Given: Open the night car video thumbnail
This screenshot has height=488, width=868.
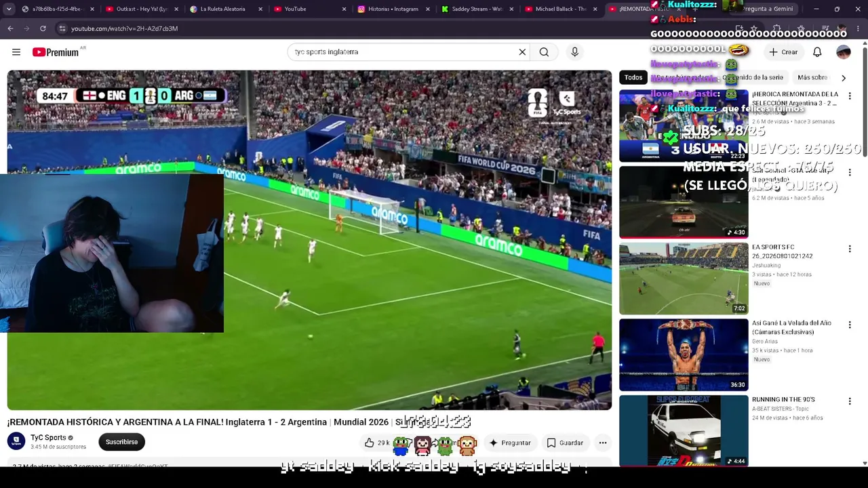Looking at the screenshot, I should (684, 203).
